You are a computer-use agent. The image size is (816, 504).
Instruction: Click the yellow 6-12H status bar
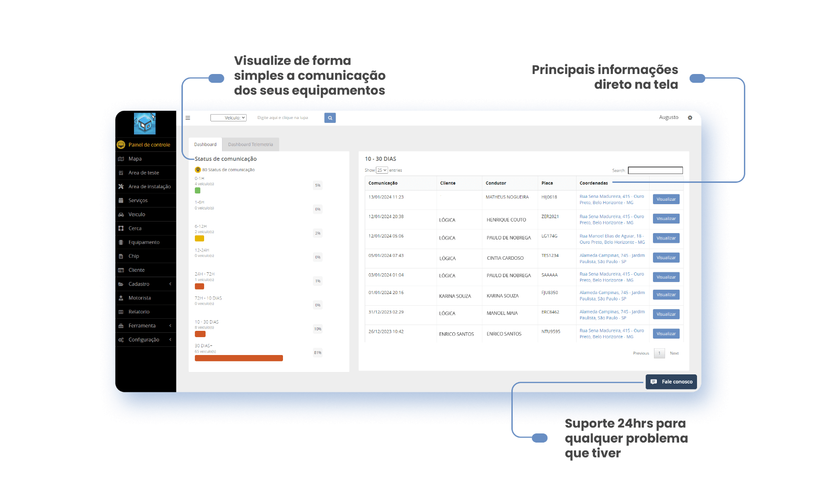pos(199,238)
